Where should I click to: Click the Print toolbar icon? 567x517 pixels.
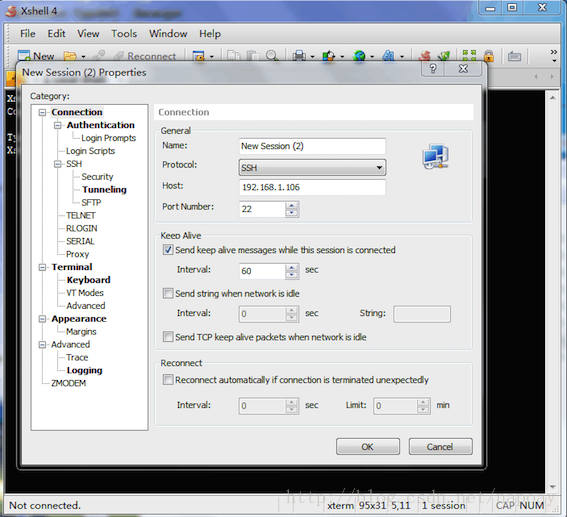(299, 56)
